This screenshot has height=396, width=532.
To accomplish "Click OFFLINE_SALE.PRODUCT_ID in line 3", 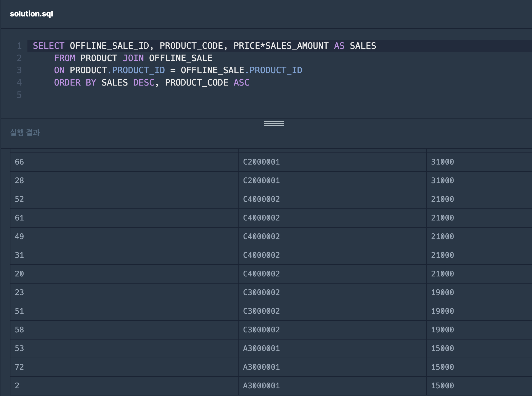I will [x=241, y=70].
